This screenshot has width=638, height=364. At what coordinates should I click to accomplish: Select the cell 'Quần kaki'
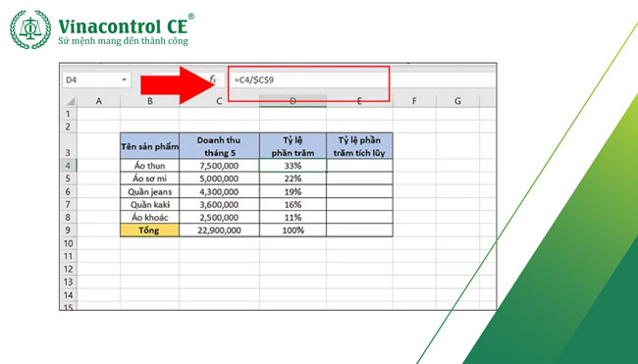(150, 205)
